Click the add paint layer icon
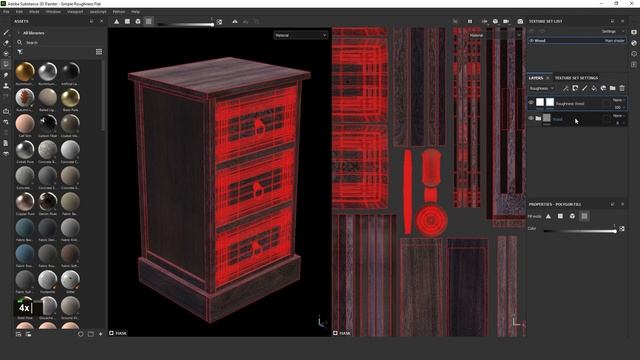This screenshot has width=640, height=360. [584, 88]
